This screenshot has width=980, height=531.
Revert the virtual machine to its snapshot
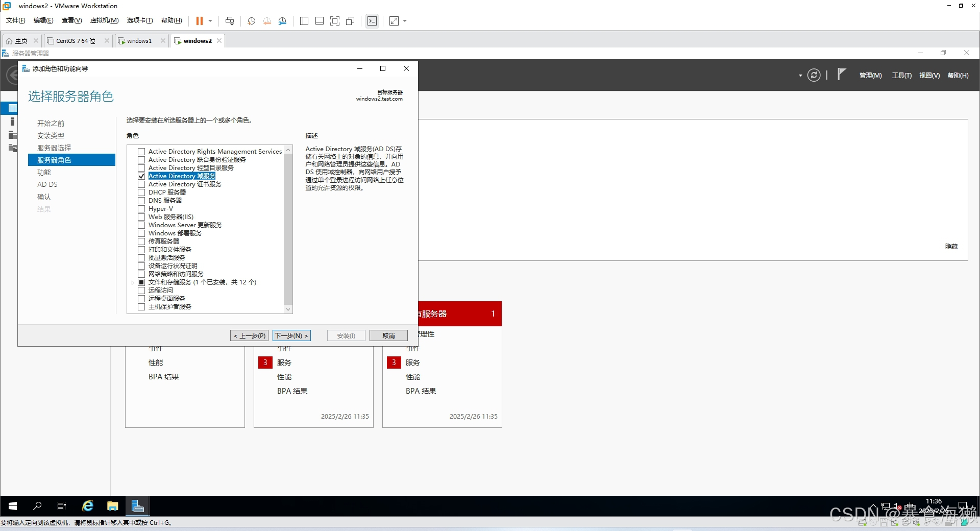(267, 21)
